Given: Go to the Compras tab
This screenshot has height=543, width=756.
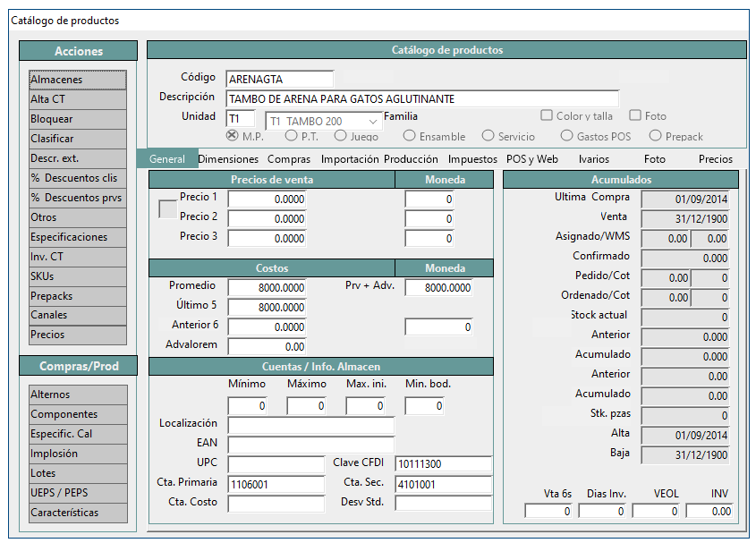Looking at the screenshot, I should coord(289,158).
